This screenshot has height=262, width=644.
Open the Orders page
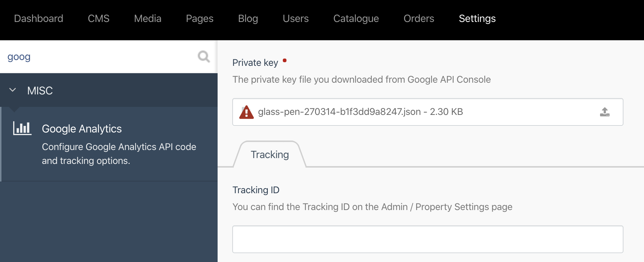click(x=419, y=18)
